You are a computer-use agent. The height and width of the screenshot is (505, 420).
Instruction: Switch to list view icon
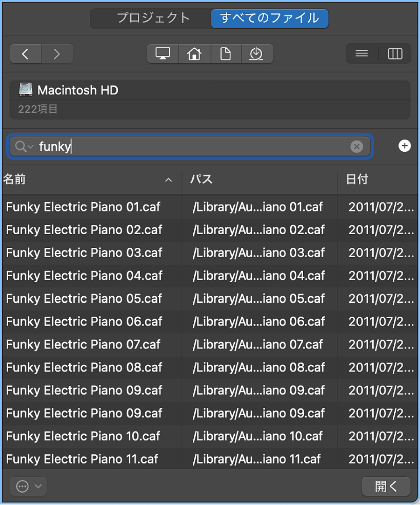(361, 53)
